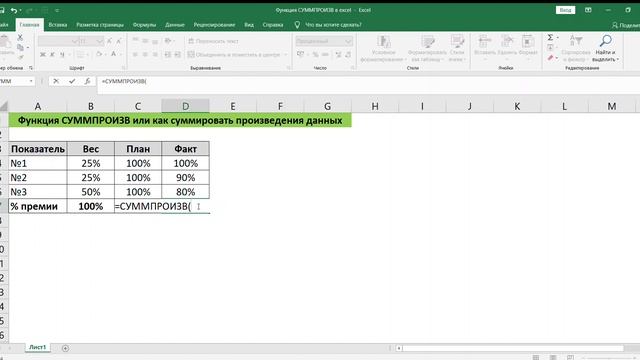
Task: Click the decrease indent icon
Action: pyautogui.click(x=167, y=54)
